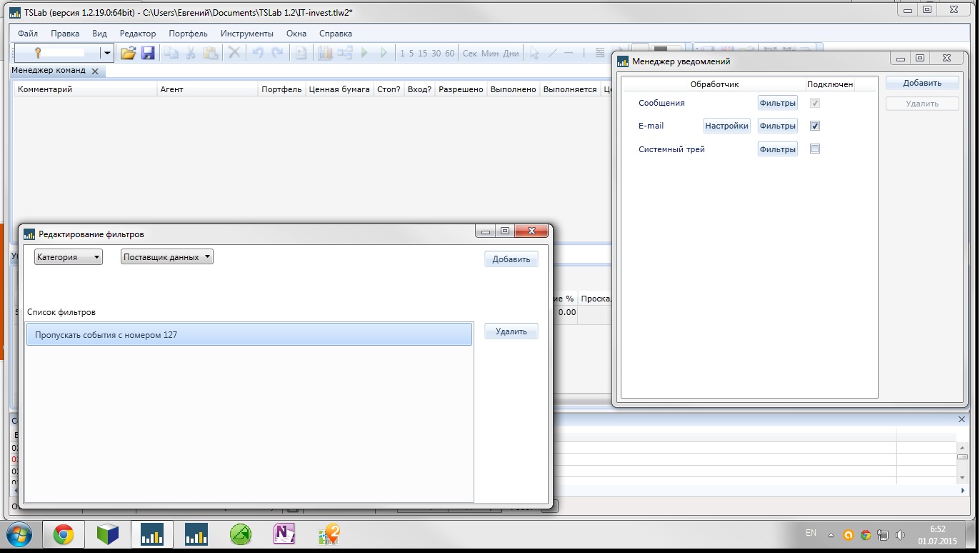980x560 pixels.
Task: Select the filter entry with number 127
Action: coord(249,334)
